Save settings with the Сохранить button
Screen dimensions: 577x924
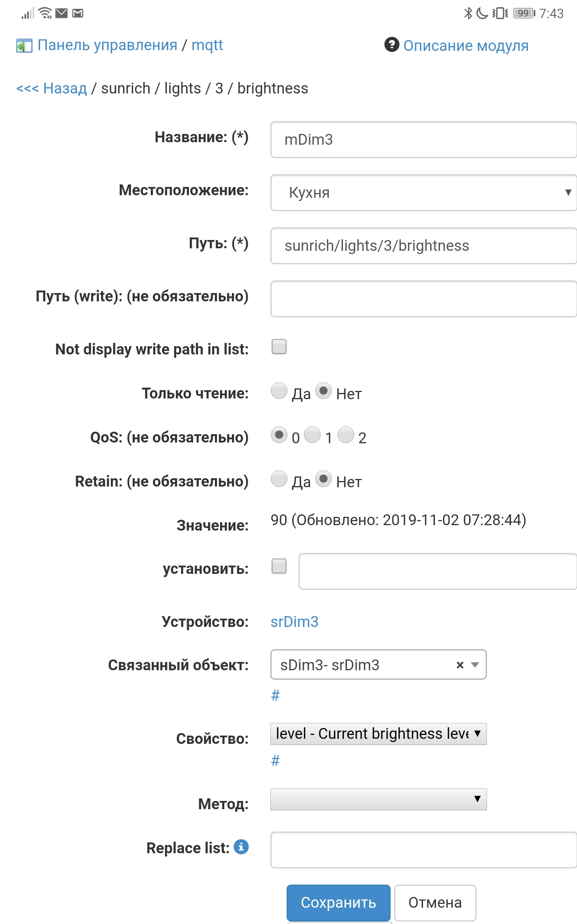point(338,903)
